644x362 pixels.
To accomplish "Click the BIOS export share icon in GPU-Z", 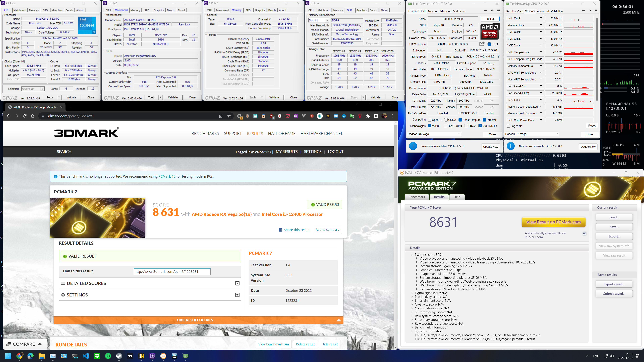I will 482,44.
